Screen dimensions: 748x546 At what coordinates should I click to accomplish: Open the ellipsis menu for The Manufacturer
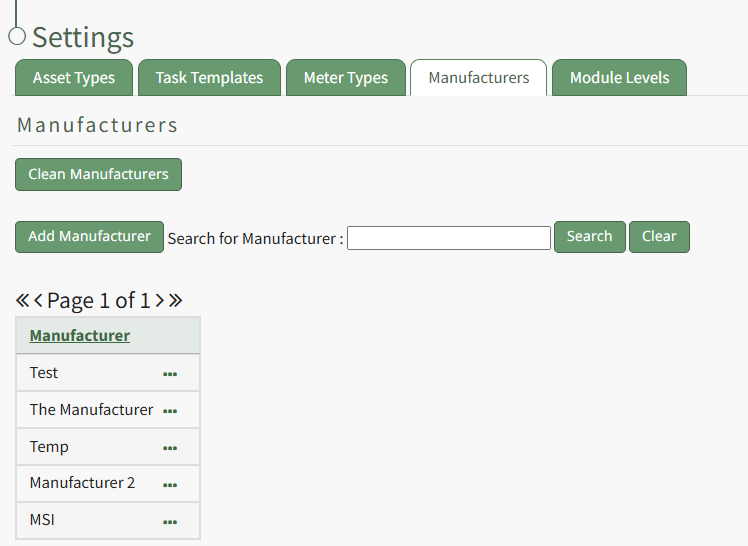point(170,411)
